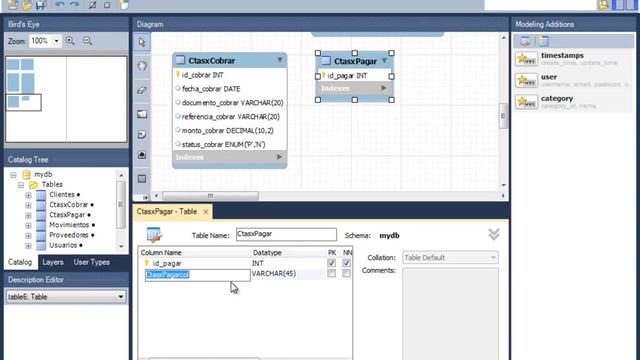Click the undo arrow in toolbar
Viewport: 640px width, 360px height.
tap(60, 4)
